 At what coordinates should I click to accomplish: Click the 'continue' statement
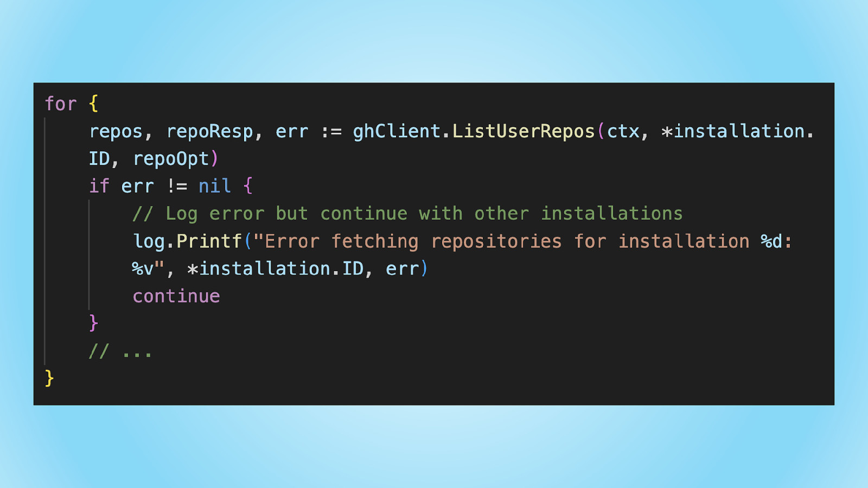176,296
